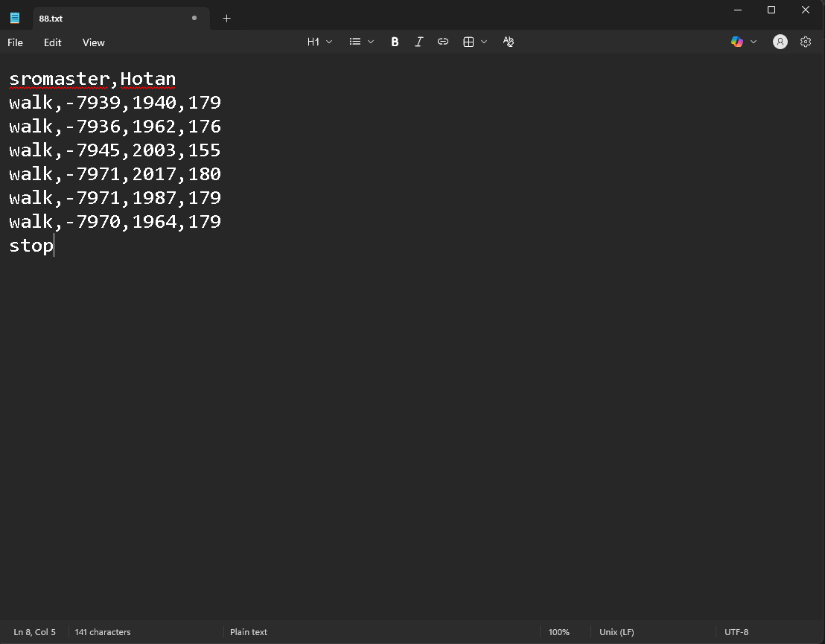The width and height of the screenshot is (825, 644).
Task: Toggle italic formatting
Action: (418, 42)
